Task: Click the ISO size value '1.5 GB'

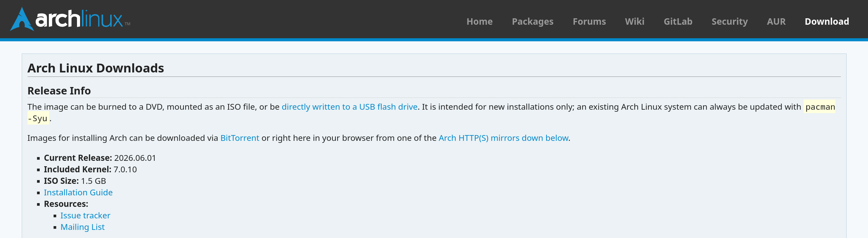Action: click(94, 181)
